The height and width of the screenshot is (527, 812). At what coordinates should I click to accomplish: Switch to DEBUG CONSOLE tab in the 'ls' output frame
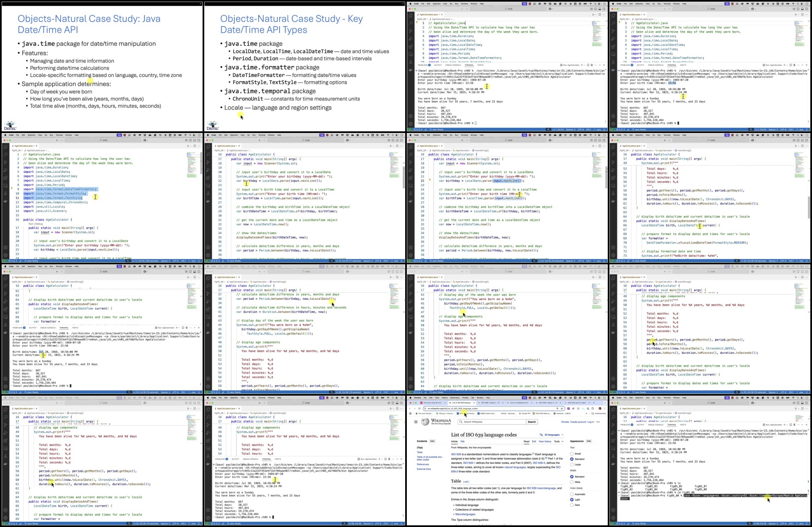656,425
